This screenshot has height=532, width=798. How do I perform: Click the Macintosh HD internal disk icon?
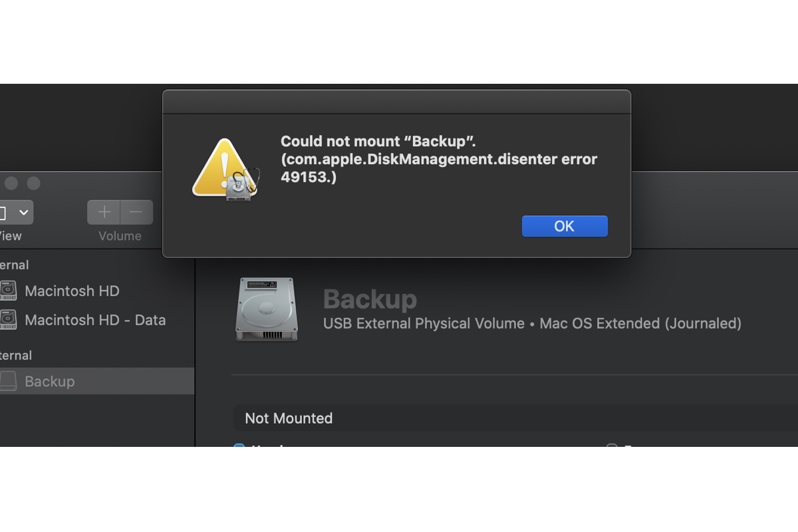[8, 291]
